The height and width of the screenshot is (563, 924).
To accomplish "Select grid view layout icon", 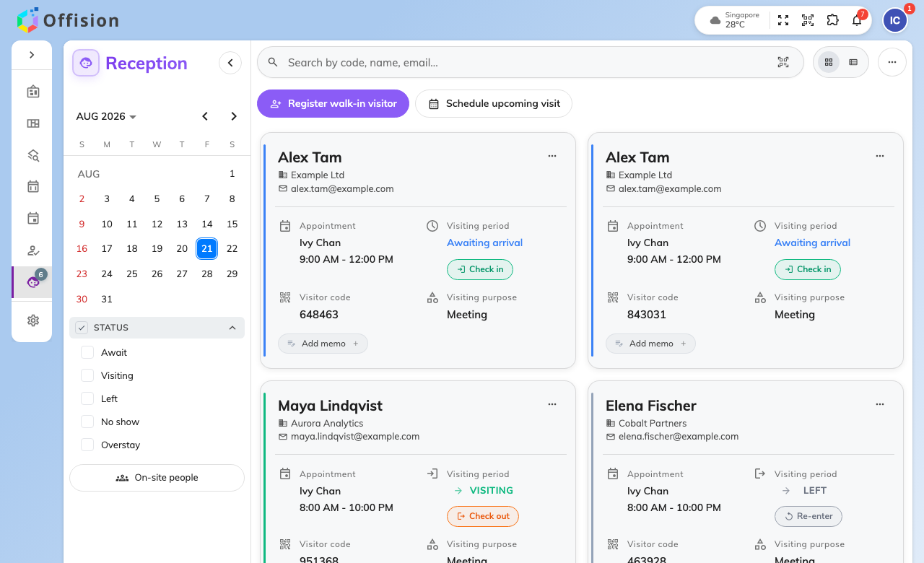I will pos(829,62).
